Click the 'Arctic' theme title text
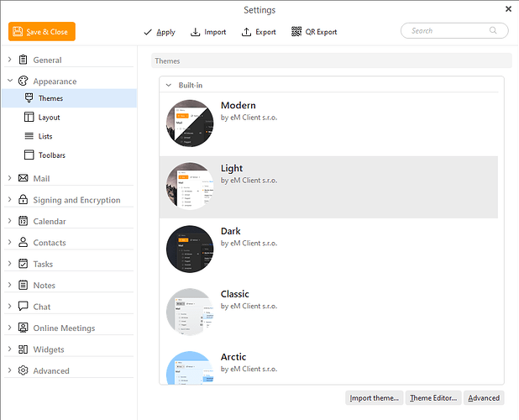Screen dimensions: 519x420 [233, 357]
